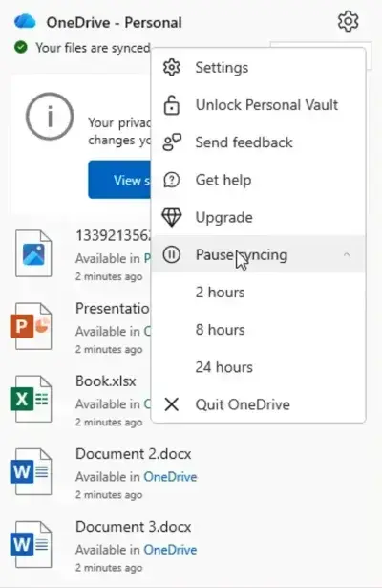
Task: Click '2 minutes ago' under Document 3.docx
Action: pos(109,568)
